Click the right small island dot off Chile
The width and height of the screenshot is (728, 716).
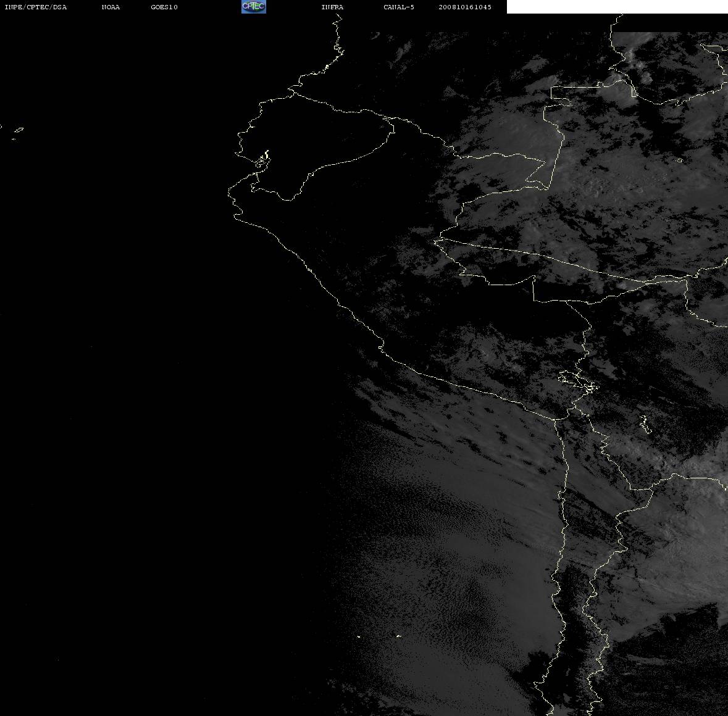(398, 636)
